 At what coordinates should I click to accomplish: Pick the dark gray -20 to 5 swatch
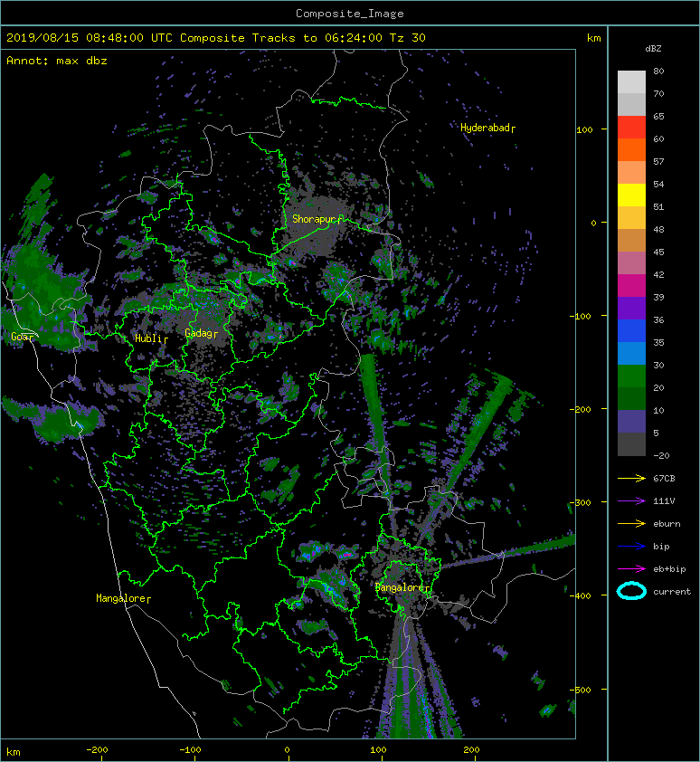coord(631,443)
